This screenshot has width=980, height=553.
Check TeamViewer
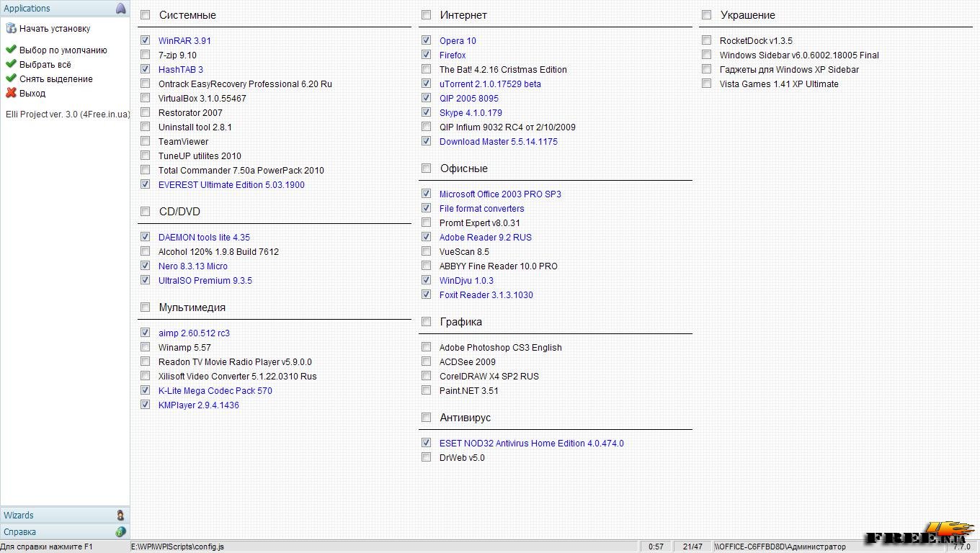[x=146, y=141]
